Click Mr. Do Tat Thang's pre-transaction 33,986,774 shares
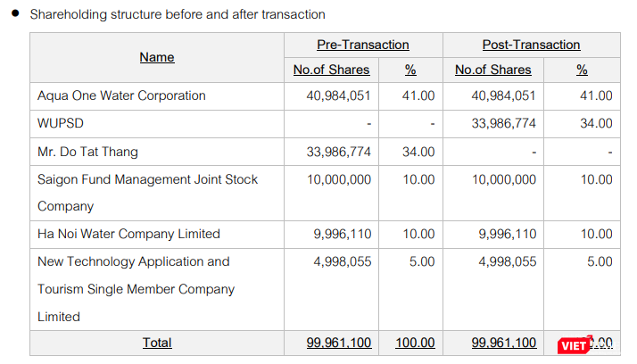Viewport: 637px width, 364px height. (338, 152)
